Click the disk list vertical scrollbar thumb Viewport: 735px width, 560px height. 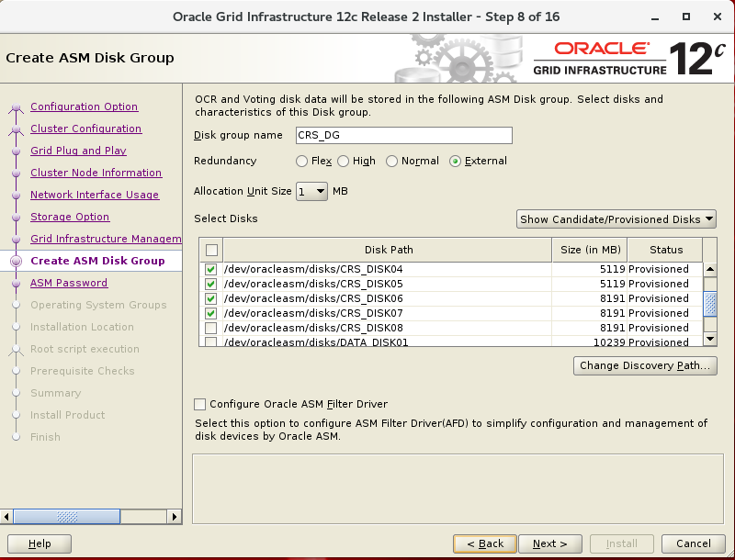[710, 304]
